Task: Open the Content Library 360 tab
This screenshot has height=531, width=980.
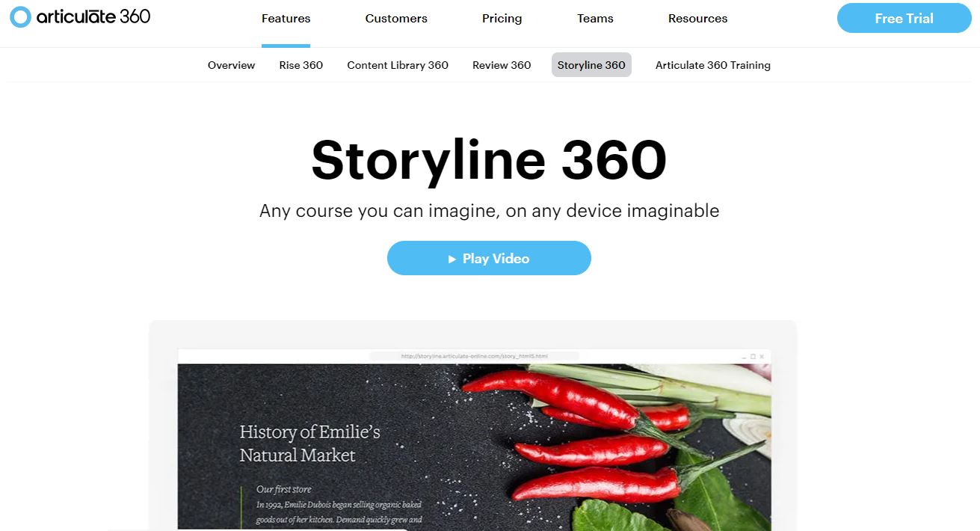Action: (x=398, y=65)
